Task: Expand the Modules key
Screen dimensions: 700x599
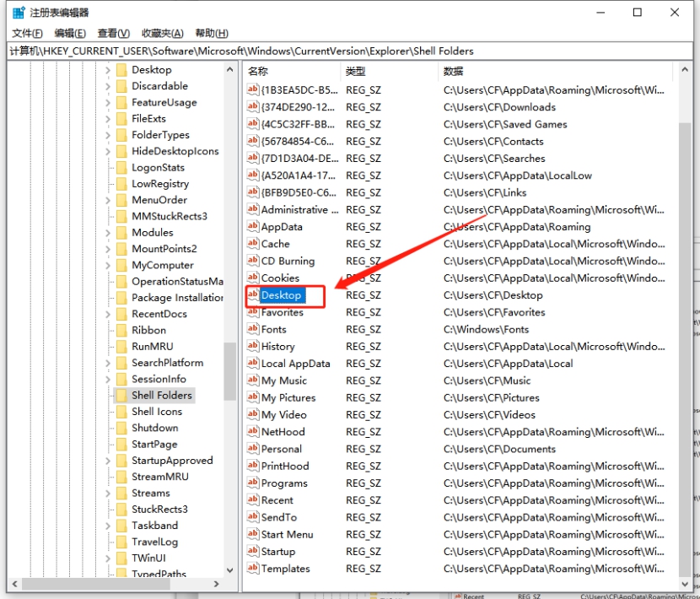Action: (108, 233)
